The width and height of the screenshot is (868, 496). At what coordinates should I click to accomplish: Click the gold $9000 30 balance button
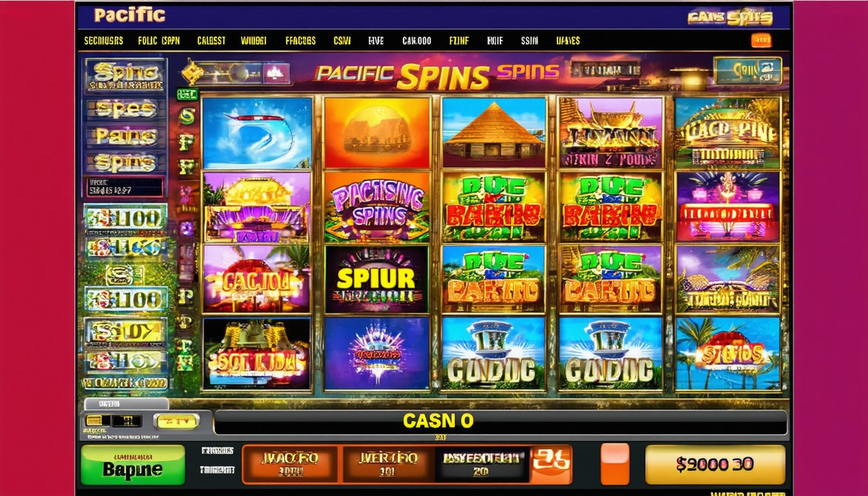click(715, 464)
